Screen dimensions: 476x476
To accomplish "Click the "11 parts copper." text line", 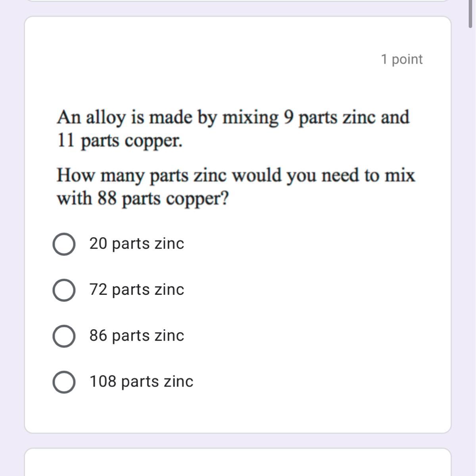I will click(120, 140).
